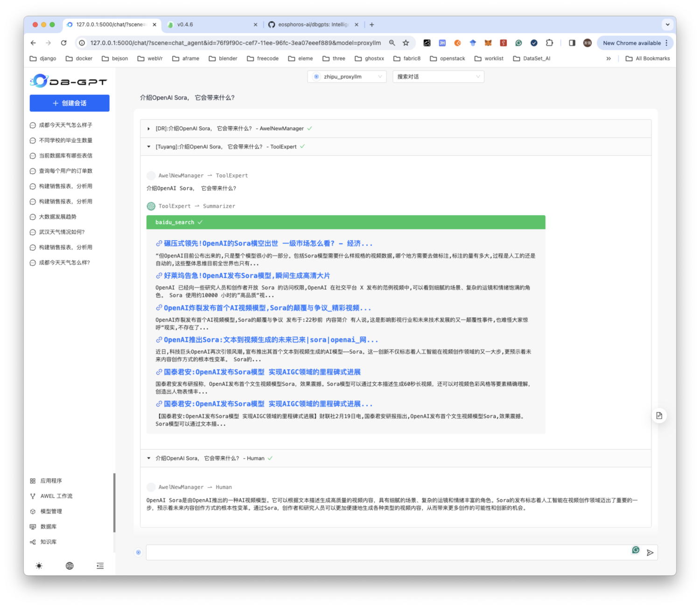Collapse the [Tuyang] ToolExpert step
700x607 pixels.
(395, 147)
